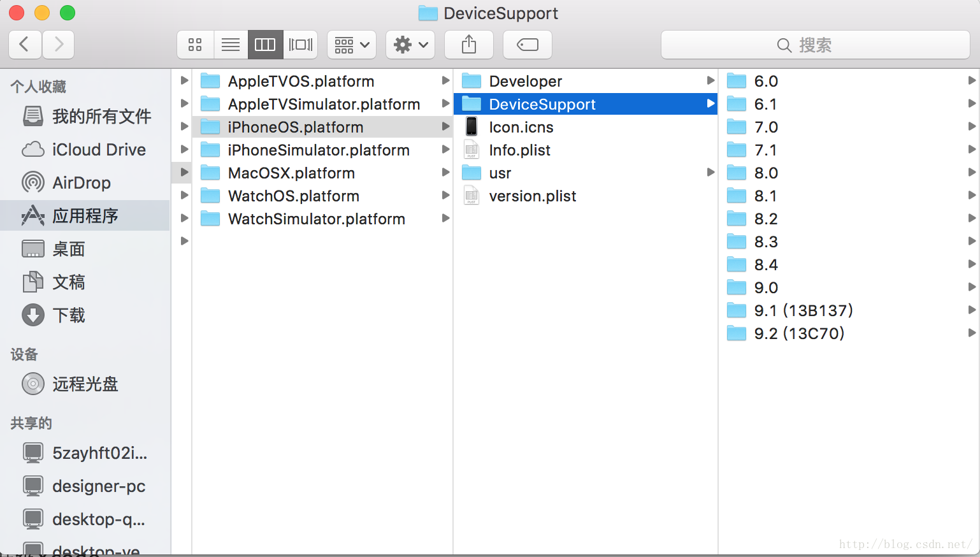This screenshot has width=980, height=557.
Task: Open the usr folder
Action: 586,173
